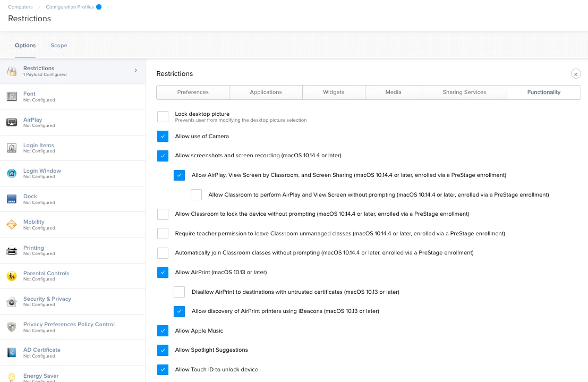Check Disallow AirPrint to untrusted certificates
The image size is (588, 382).
coord(179,292)
